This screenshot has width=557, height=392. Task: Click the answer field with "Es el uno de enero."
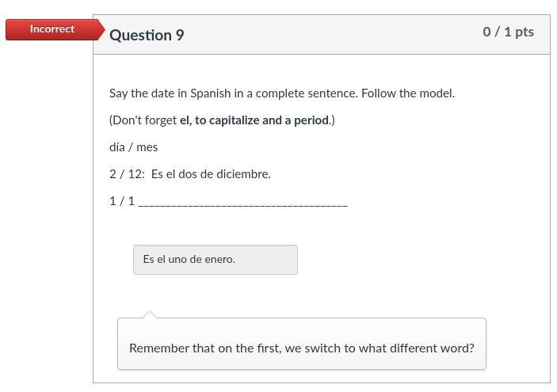[215, 260]
